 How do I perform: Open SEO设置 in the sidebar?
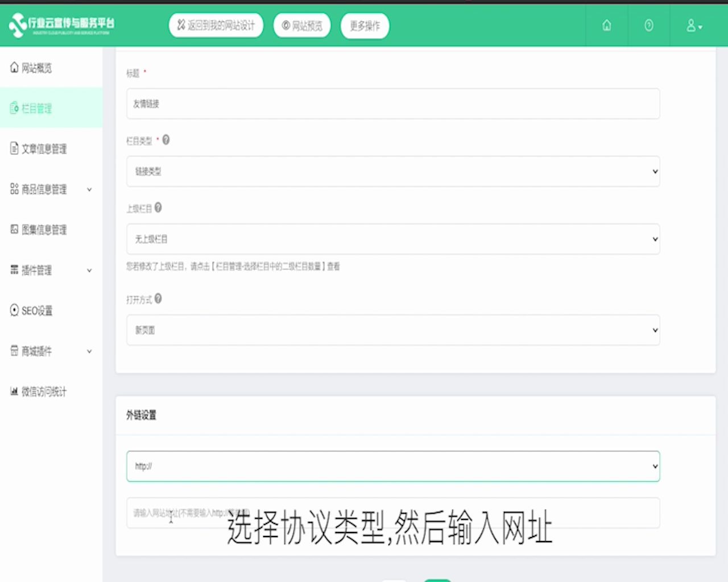(51, 310)
